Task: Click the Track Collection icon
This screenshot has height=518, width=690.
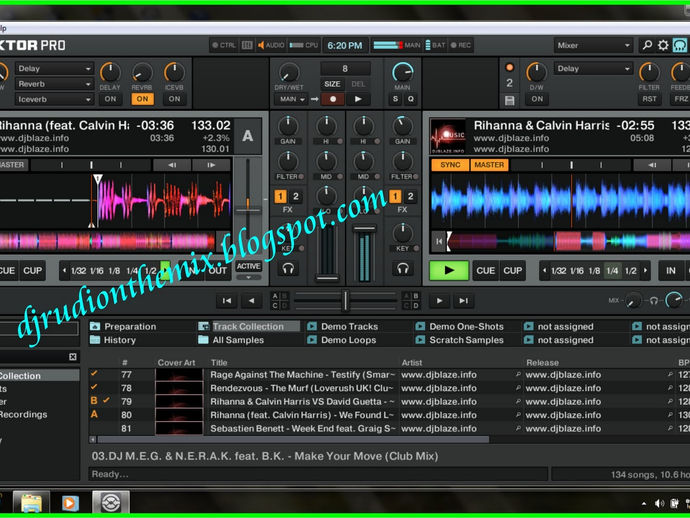Action: [203, 326]
